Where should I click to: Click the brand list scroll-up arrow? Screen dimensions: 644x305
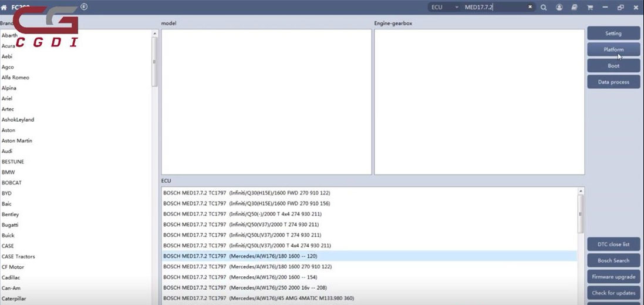155,33
